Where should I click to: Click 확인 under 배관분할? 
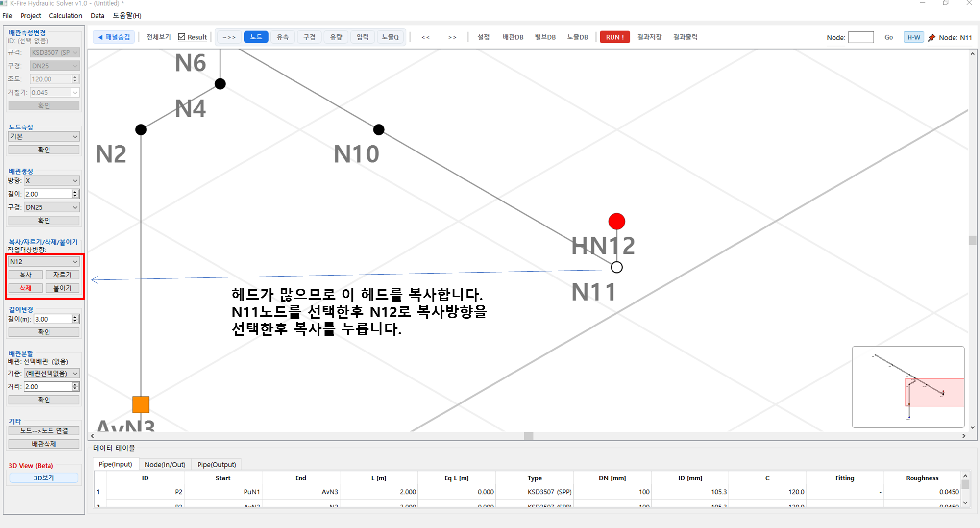44,400
